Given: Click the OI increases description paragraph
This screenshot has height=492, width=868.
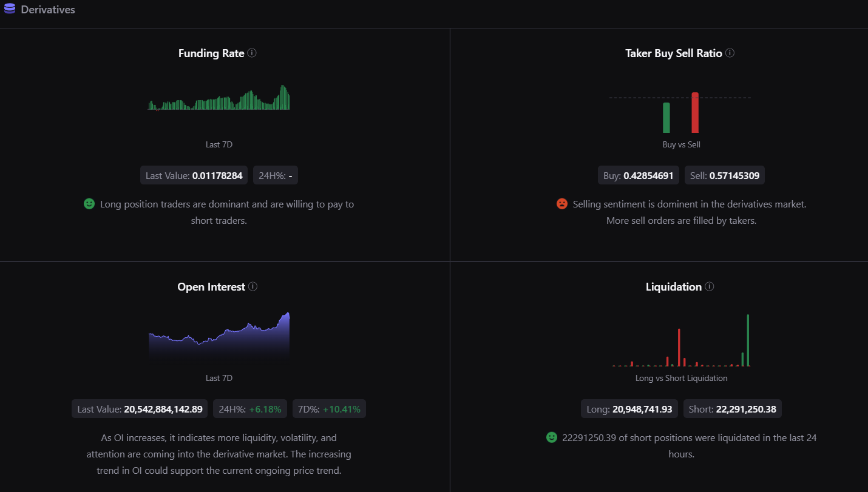Looking at the screenshot, I should click(219, 454).
